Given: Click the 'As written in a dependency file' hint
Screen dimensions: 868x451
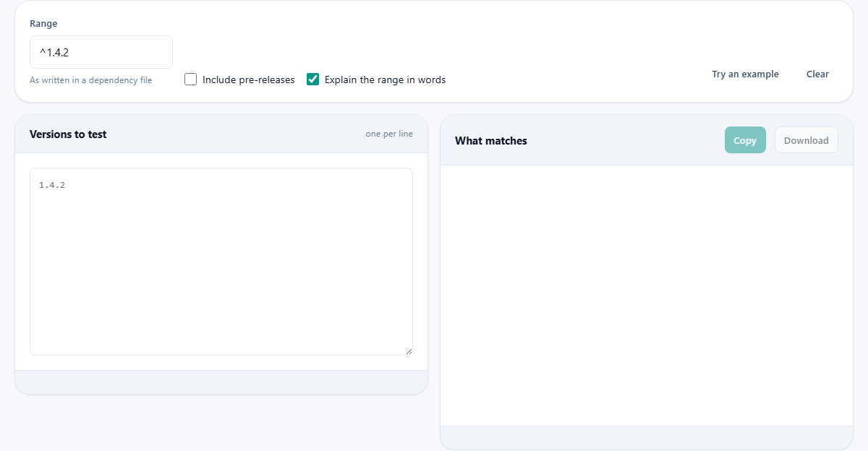Looking at the screenshot, I should 91,80.
